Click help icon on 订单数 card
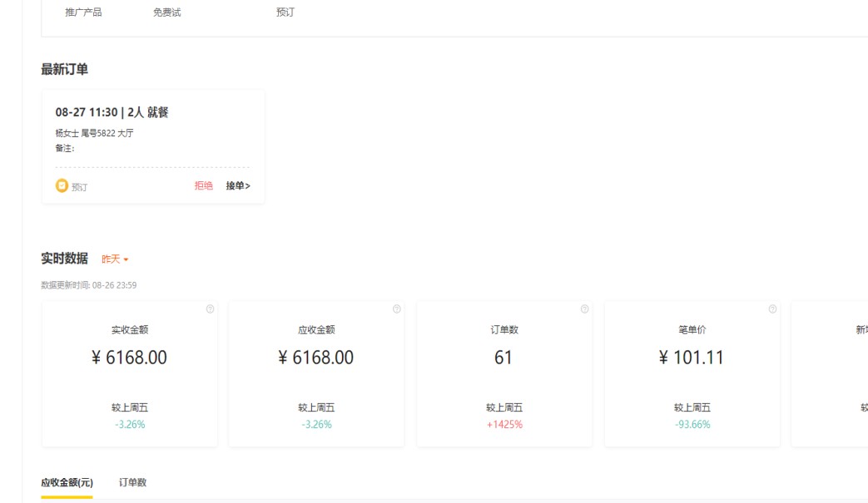Viewport: 868px width, 503px height. pos(584,309)
